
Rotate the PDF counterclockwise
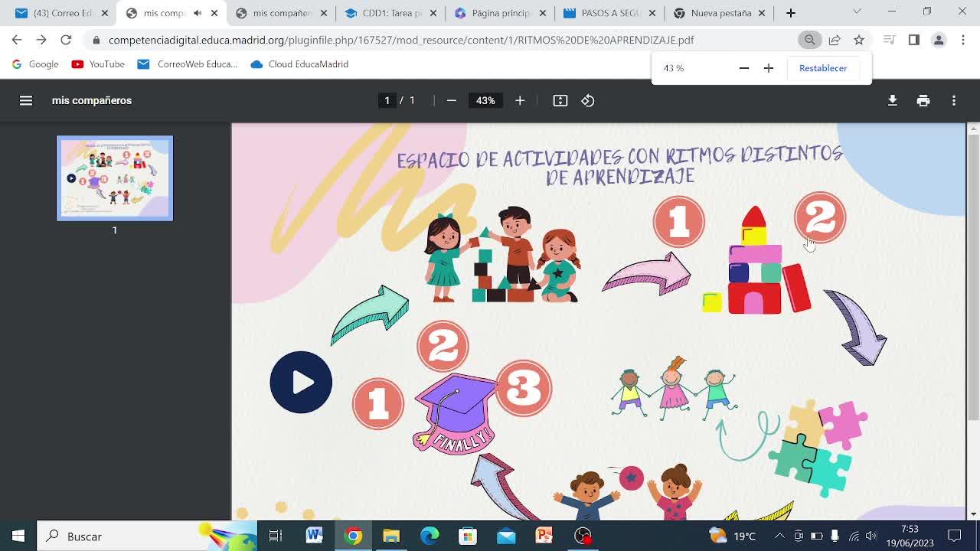(x=588, y=100)
